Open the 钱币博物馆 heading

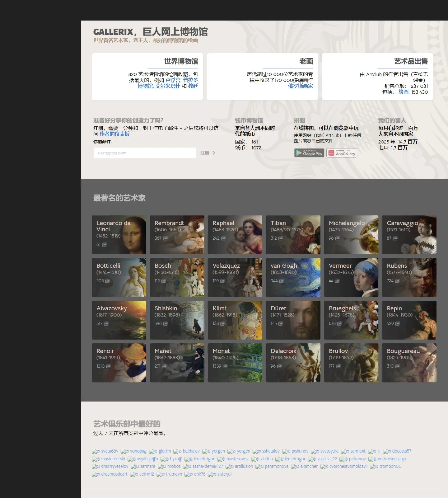point(249,120)
